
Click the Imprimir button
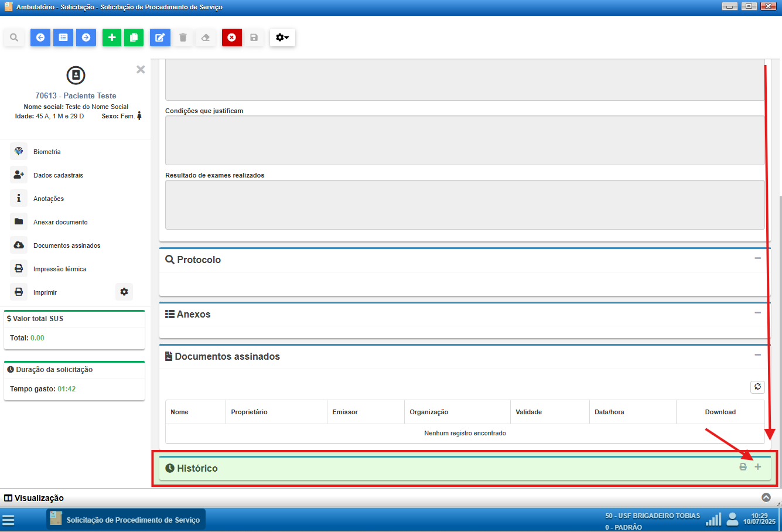(45, 292)
